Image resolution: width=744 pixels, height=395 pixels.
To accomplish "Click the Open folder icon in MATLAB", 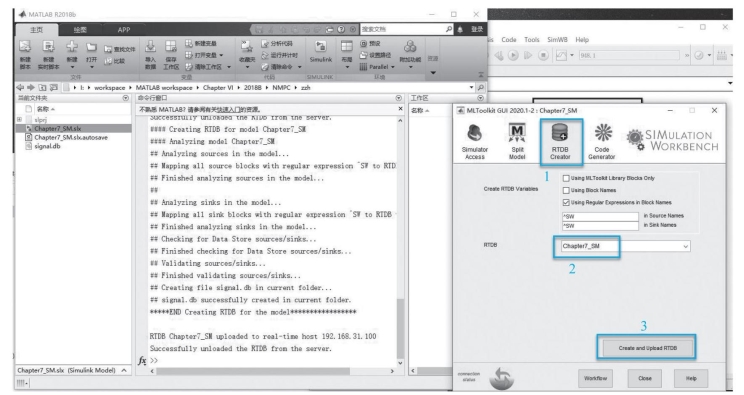I will 91,47.
